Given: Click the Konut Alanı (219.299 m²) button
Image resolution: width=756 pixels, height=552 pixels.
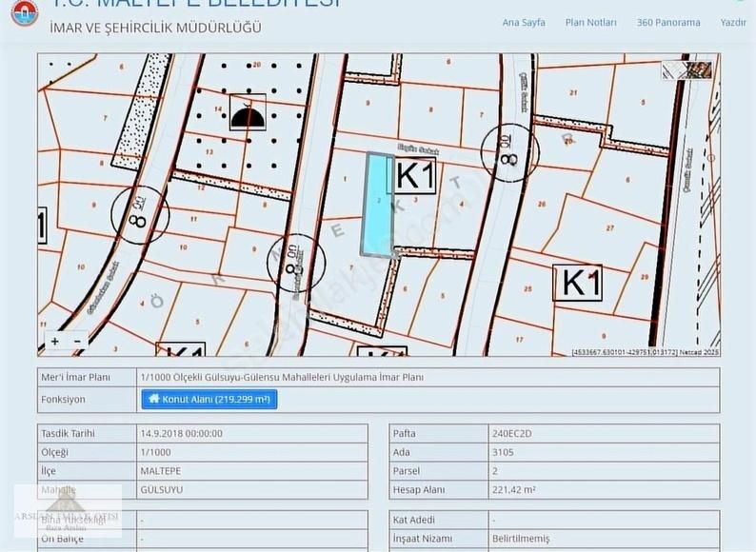Looking at the screenshot, I should pyautogui.click(x=209, y=399).
